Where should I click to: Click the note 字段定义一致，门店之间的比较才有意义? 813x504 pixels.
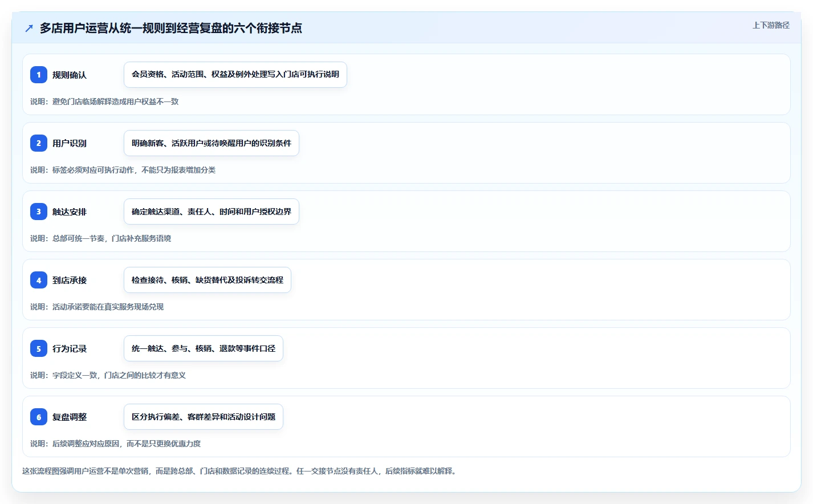(108, 375)
